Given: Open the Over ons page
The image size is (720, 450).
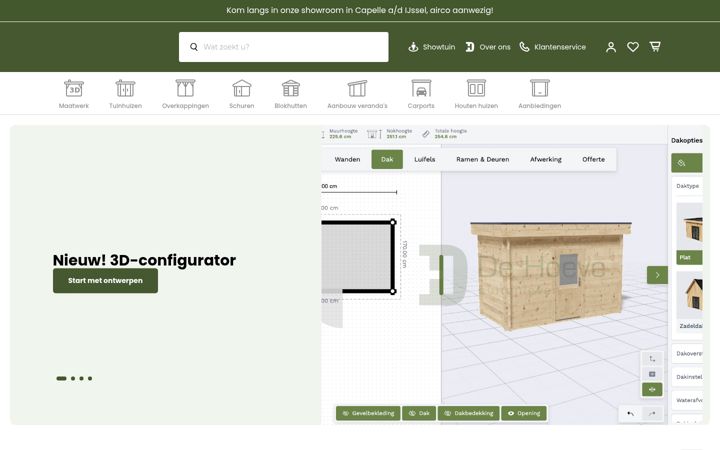Looking at the screenshot, I should 488,47.
